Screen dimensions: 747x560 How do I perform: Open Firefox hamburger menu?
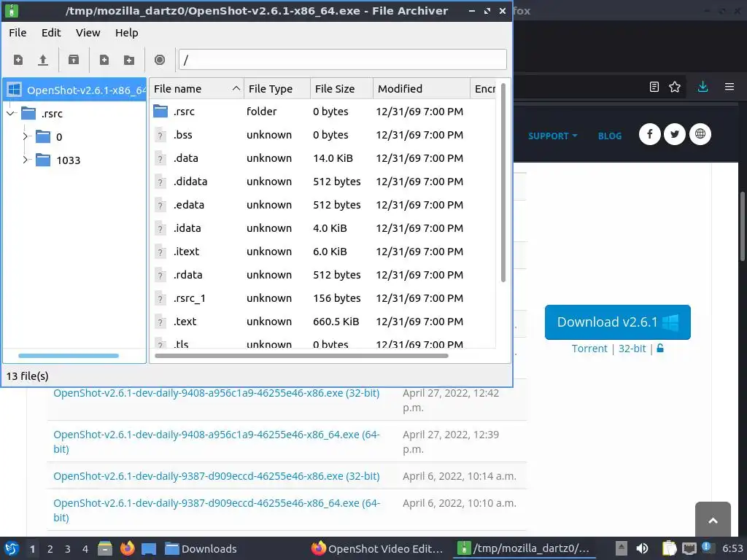click(729, 87)
